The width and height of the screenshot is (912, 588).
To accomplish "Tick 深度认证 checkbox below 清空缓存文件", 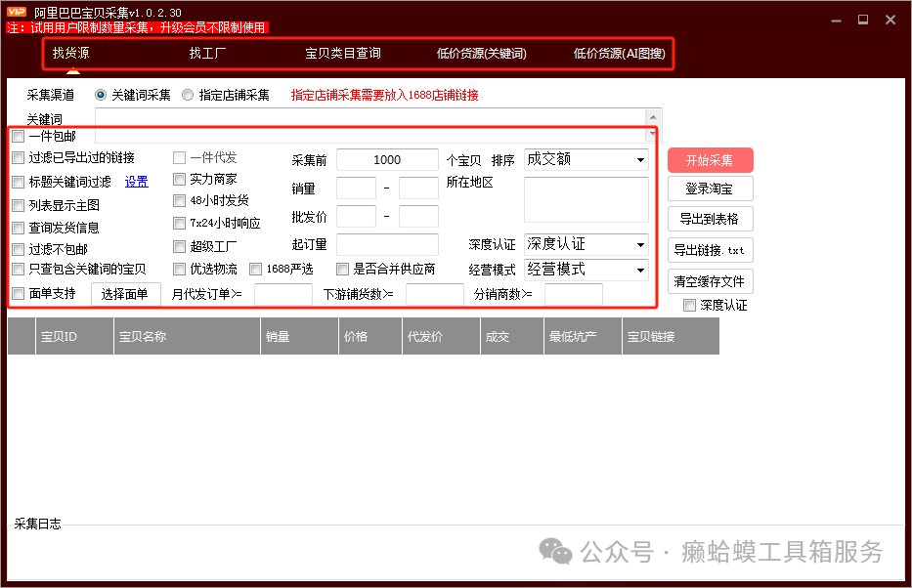I will pos(689,305).
